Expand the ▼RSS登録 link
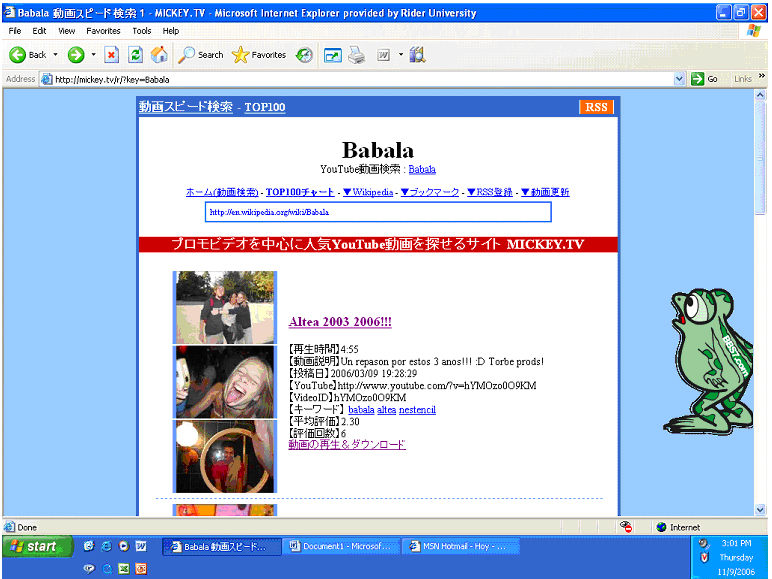The height and width of the screenshot is (579, 772). [490, 192]
